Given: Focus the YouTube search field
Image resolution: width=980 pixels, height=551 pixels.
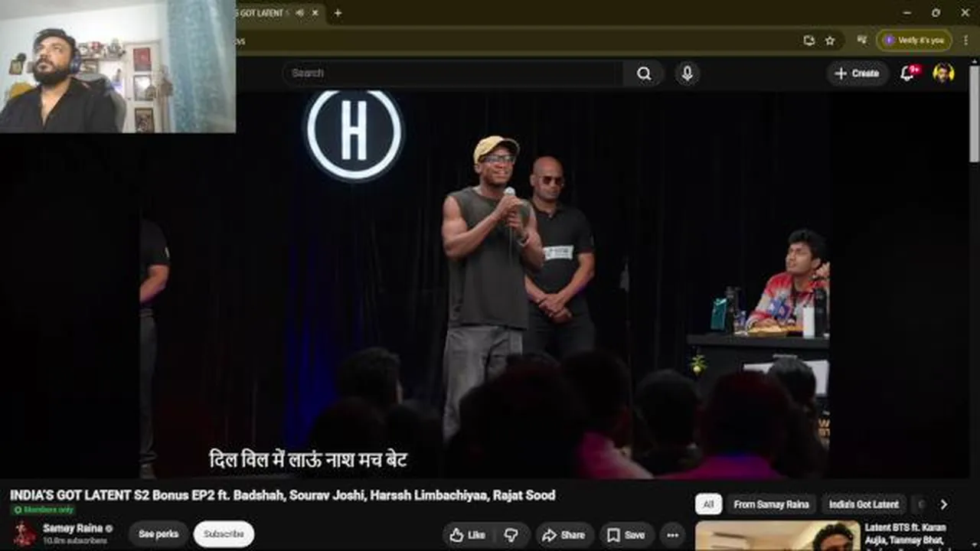Looking at the screenshot, I should tap(453, 73).
